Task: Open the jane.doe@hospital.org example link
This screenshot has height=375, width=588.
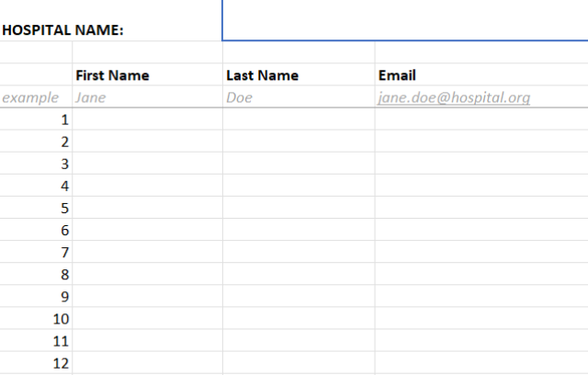Action: 454,97
